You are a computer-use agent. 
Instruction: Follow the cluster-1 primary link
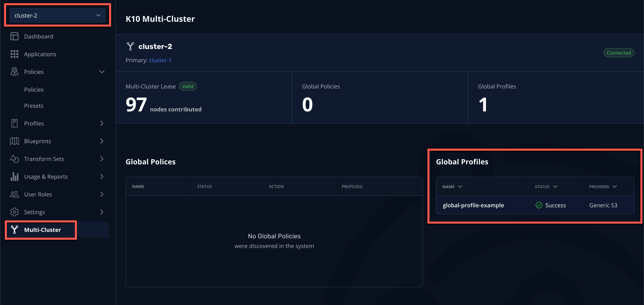pyautogui.click(x=160, y=60)
